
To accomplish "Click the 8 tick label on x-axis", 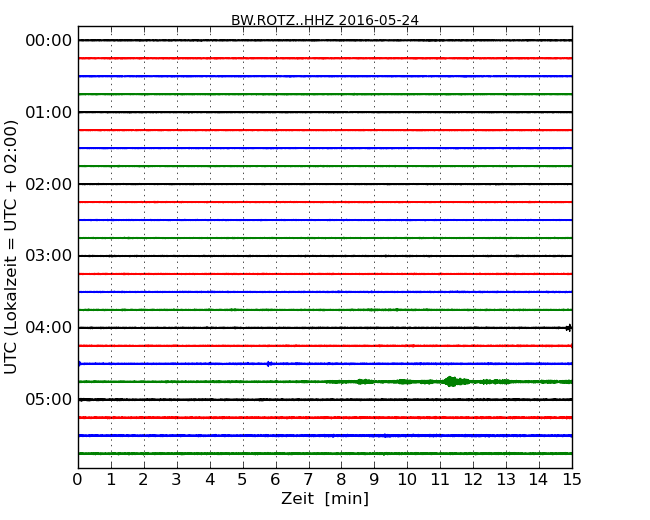I will pyautogui.click(x=341, y=480).
